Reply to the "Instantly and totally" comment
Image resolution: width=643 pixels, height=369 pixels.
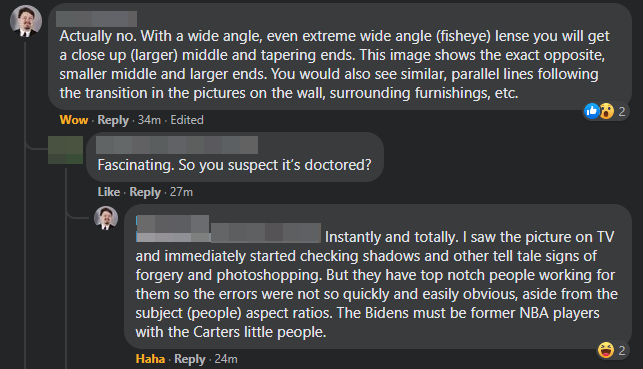click(x=189, y=359)
